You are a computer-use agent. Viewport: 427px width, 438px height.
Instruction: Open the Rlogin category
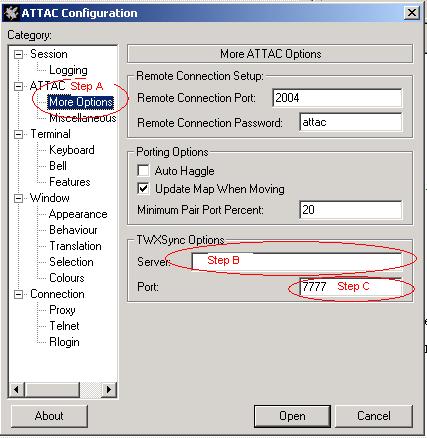click(x=64, y=342)
